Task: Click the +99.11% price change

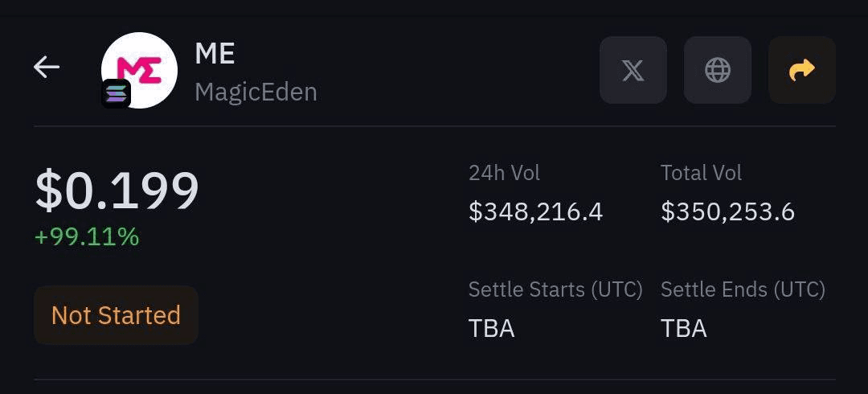Action: point(87,237)
